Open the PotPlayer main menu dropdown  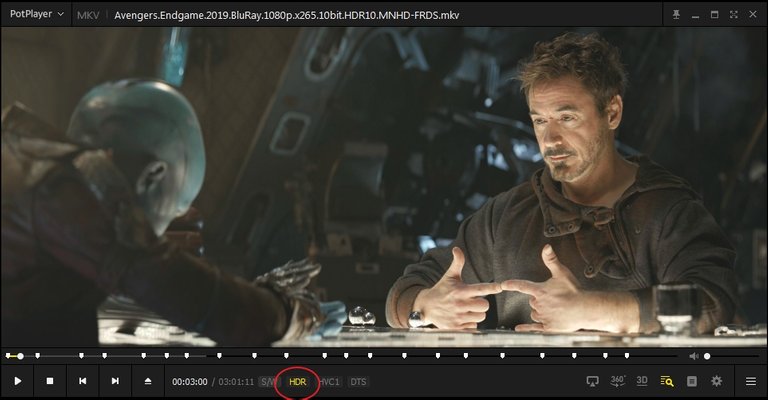[37, 14]
